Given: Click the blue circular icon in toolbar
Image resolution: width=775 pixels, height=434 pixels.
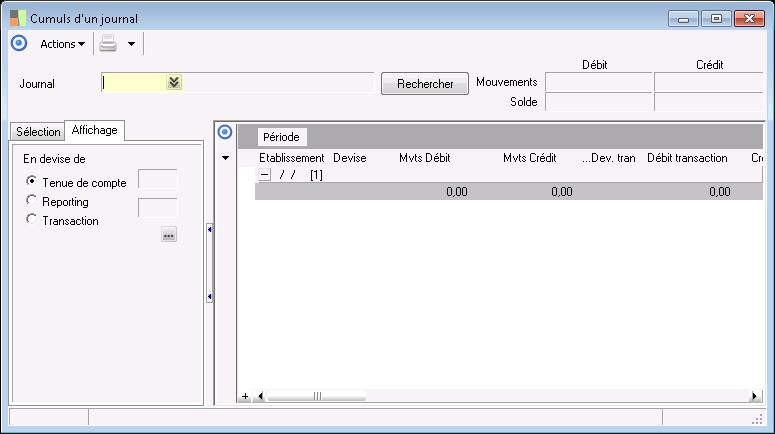Looking at the screenshot, I should [19, 43].
